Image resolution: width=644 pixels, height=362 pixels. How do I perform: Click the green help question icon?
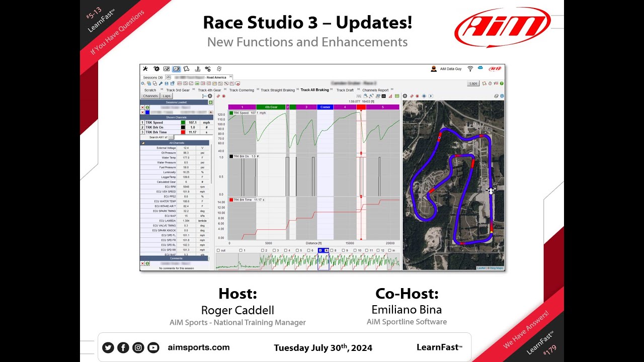click(502, 83)
